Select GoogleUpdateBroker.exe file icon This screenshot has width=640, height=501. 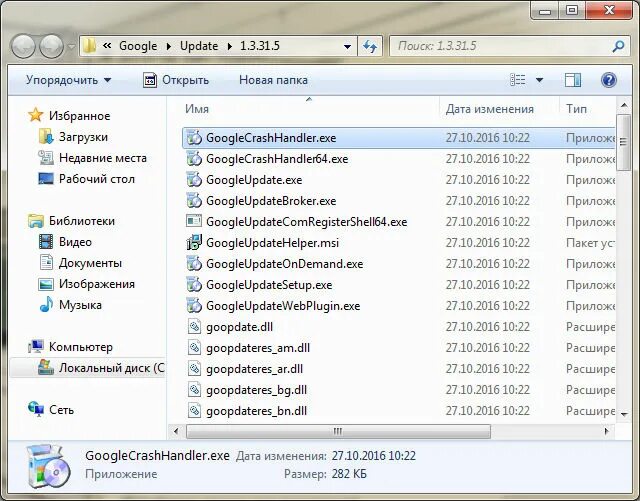point(194,200)
